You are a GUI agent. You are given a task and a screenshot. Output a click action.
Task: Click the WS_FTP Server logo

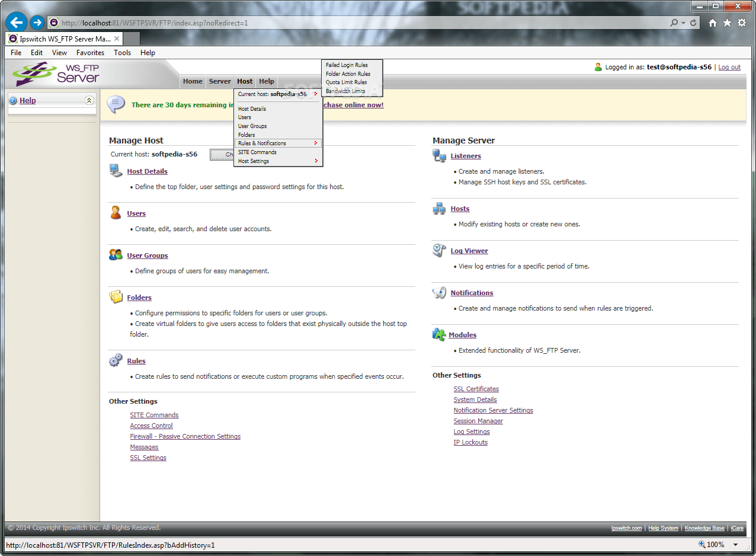(x=57, y=74)
